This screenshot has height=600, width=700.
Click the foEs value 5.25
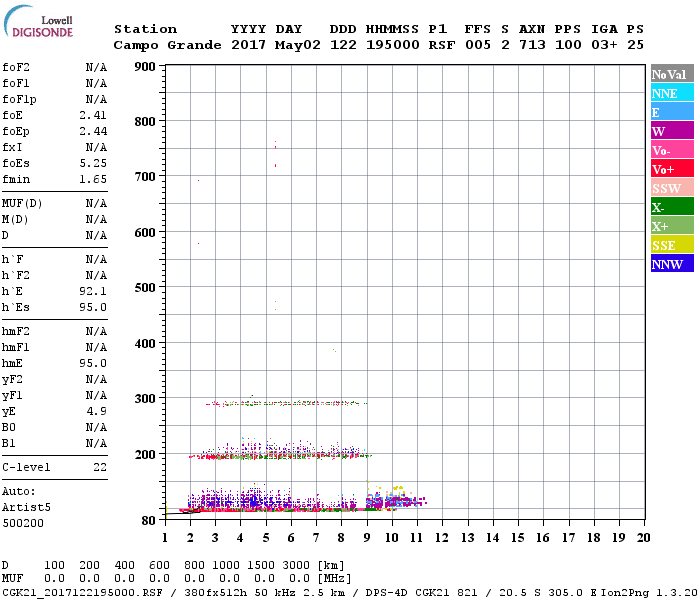tap(92, 163)
